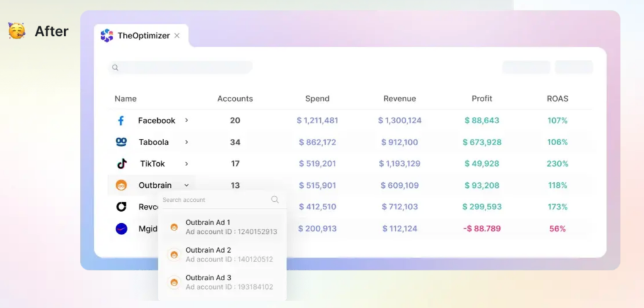
Task: Click the Outbrain Ad 2 account icon
Action: coord(174,255)
